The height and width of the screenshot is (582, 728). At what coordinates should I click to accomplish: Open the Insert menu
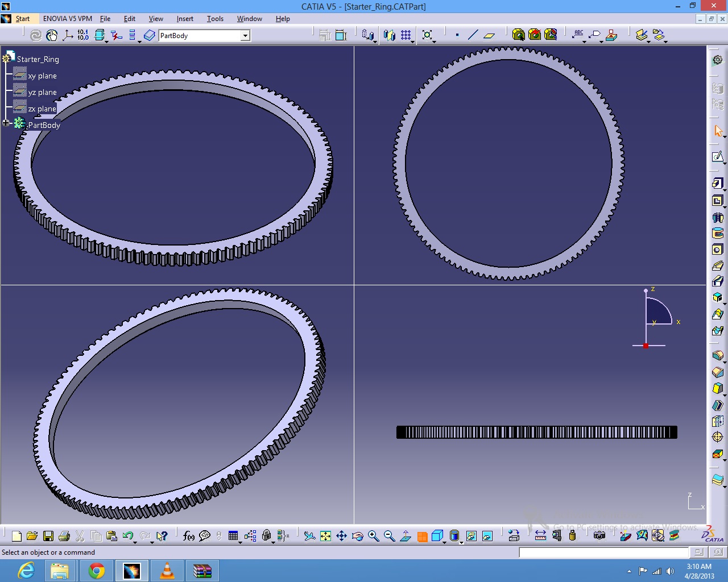coord(185,19)
